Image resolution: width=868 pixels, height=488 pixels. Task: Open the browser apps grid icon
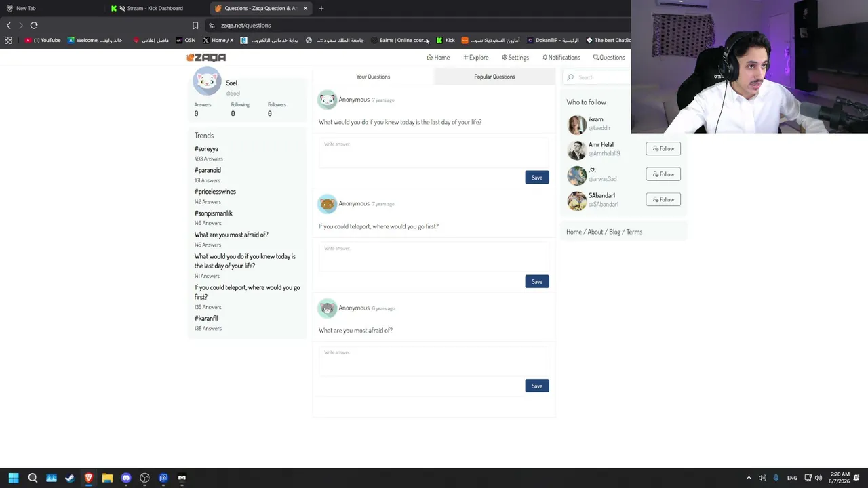(8, 40)
